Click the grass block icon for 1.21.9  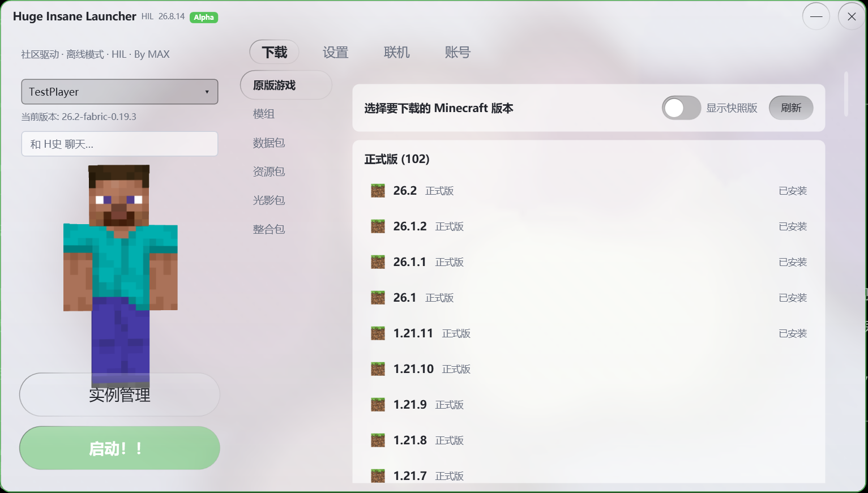(378, 405)
